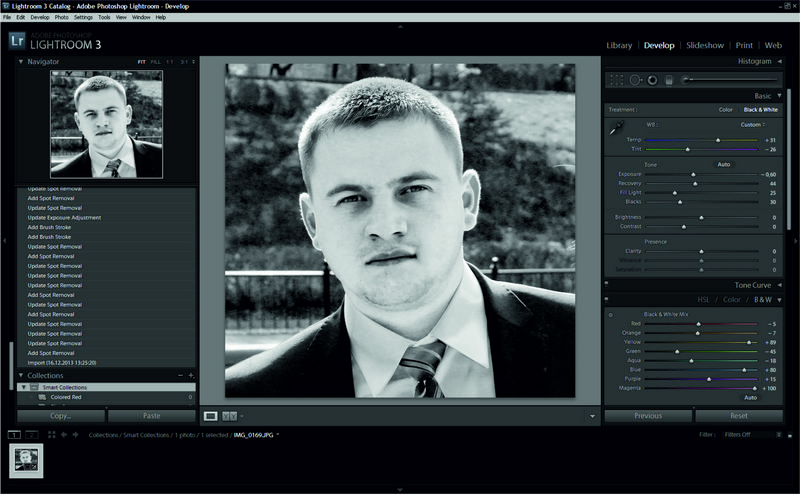Pick the White Balance eyedropper
The image size is (800, 495).
click(x=617, y=127)
